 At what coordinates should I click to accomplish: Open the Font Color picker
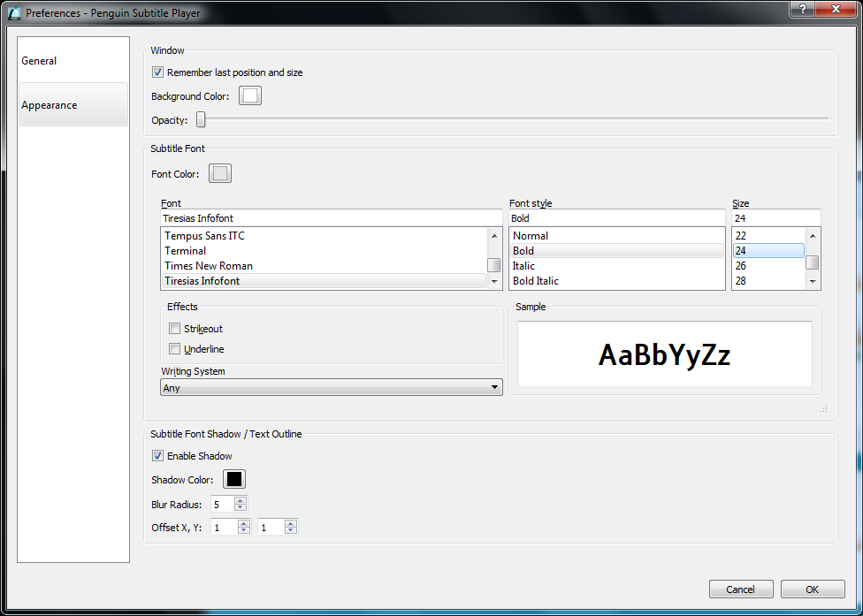pyautogui.click(x=219, y=172)
